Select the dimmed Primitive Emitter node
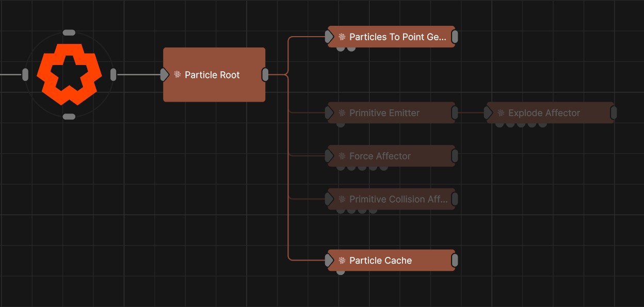 click(x=392, y=113)
